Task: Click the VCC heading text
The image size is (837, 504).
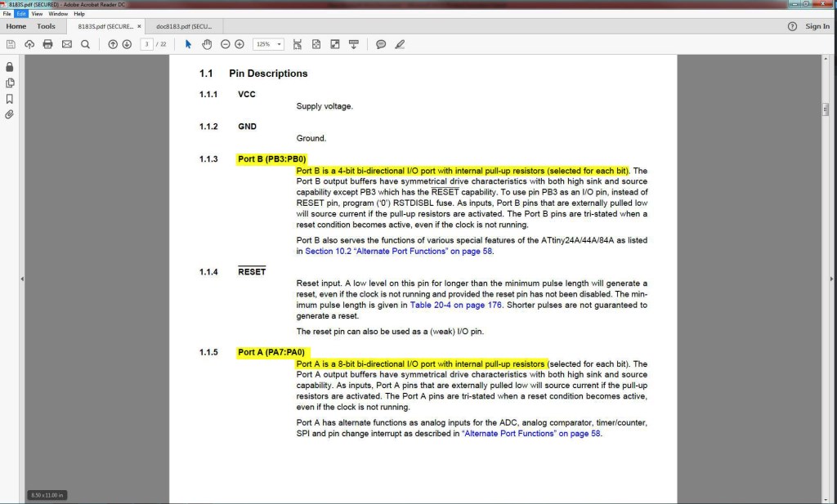Action: coord(247,95)
